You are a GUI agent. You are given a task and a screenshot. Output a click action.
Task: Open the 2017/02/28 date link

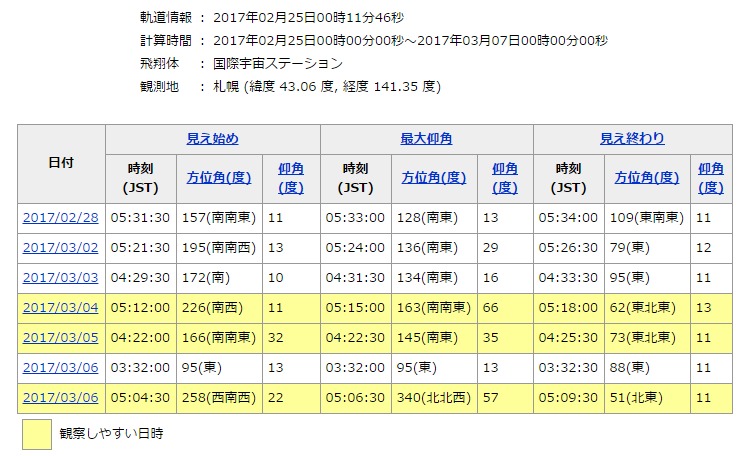pyautogui.click(x=59, y=217)
